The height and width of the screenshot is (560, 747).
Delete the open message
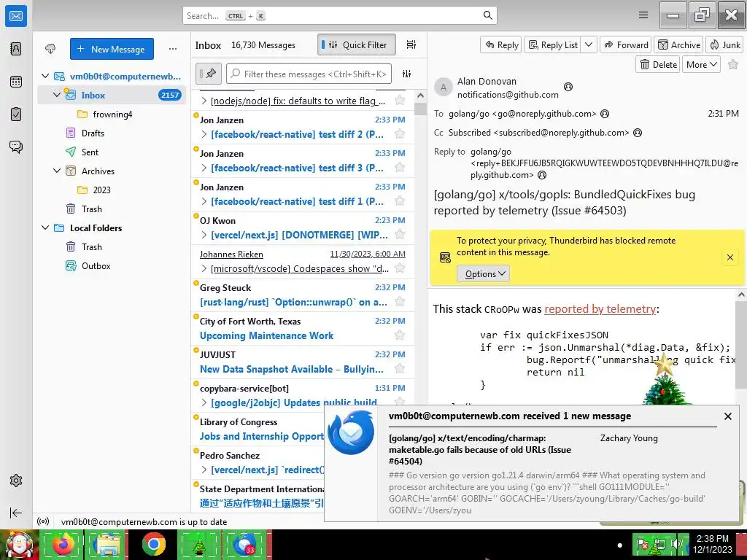coord(658,64)
